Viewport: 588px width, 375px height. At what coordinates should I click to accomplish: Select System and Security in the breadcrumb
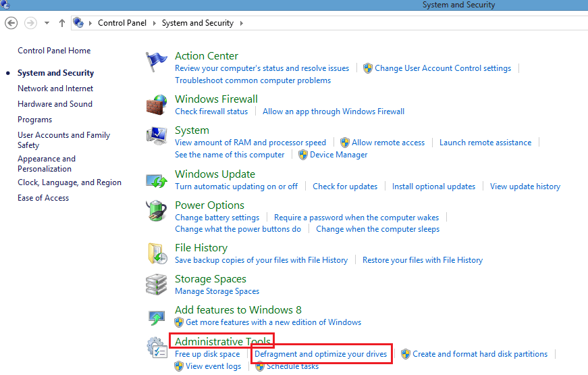pyautogui.click(x=198, y=23)
